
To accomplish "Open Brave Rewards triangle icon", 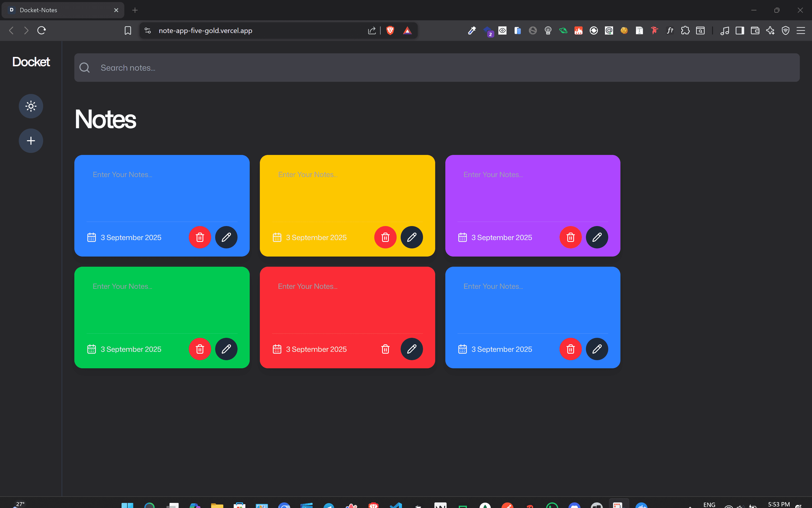I will [407, 30].
